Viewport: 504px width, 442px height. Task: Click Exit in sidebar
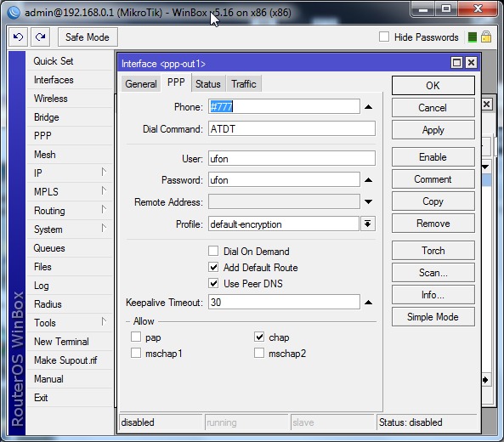[x=69, y=398]
